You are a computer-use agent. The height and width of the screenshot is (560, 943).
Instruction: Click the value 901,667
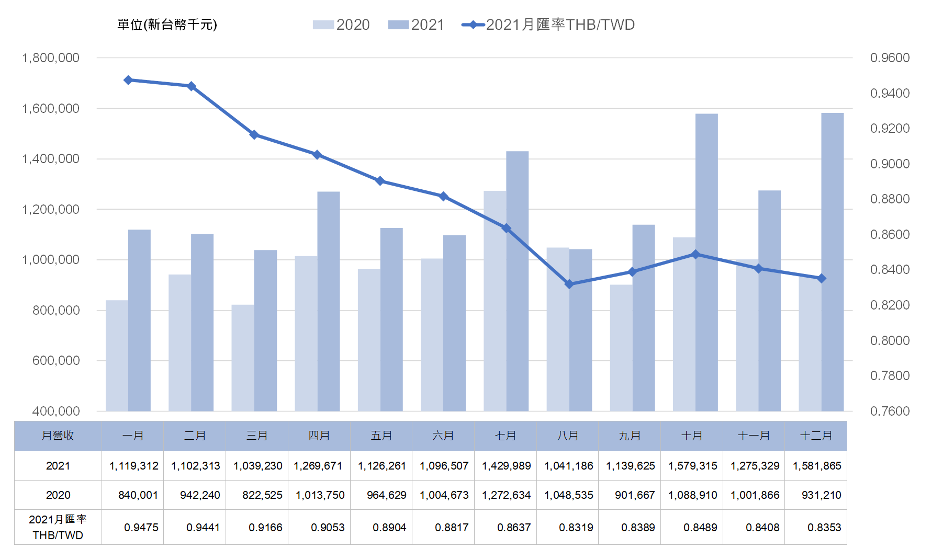(x=635, y=495)
